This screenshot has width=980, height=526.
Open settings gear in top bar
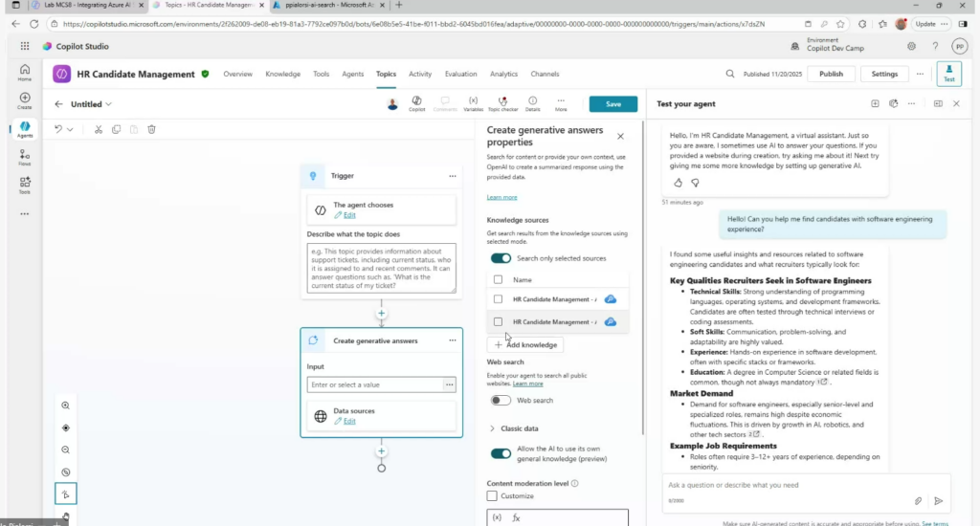pos(911,46)
